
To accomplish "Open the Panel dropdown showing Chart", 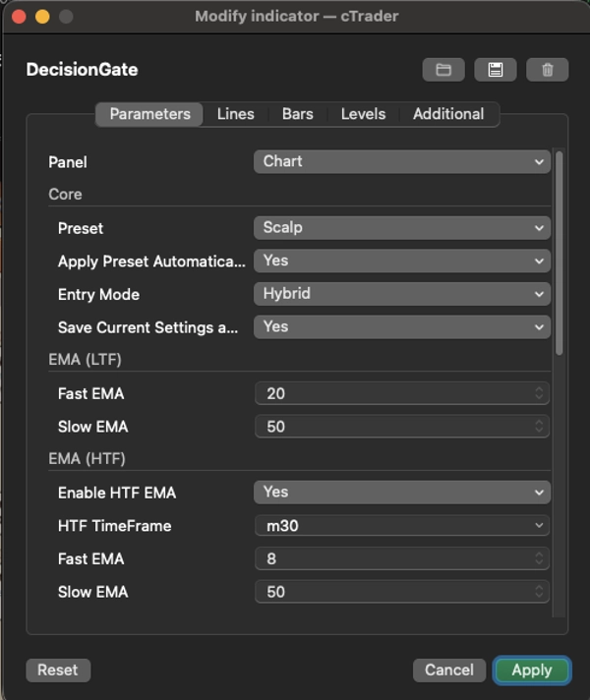I will click(x=402, y=161).
